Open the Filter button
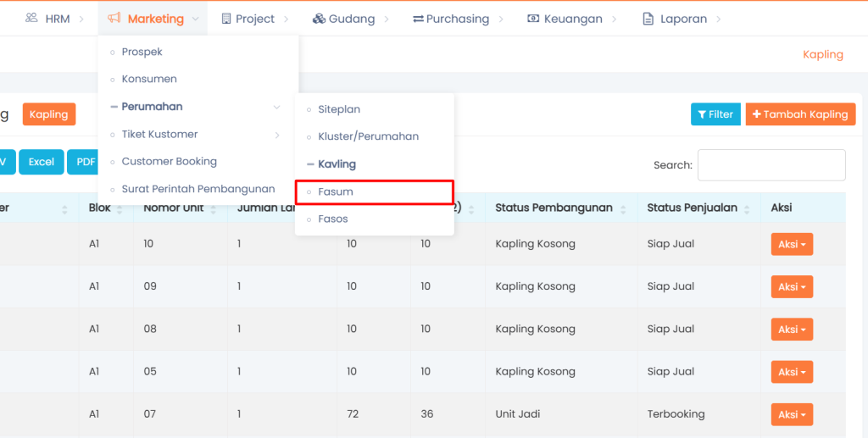 [715, 114]
